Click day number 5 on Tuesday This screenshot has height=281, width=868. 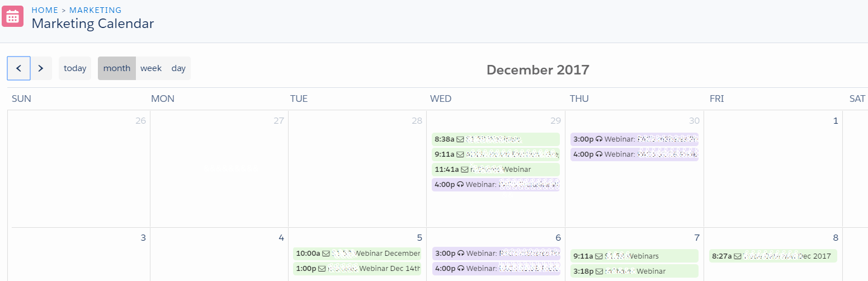(x=419, y=238)
